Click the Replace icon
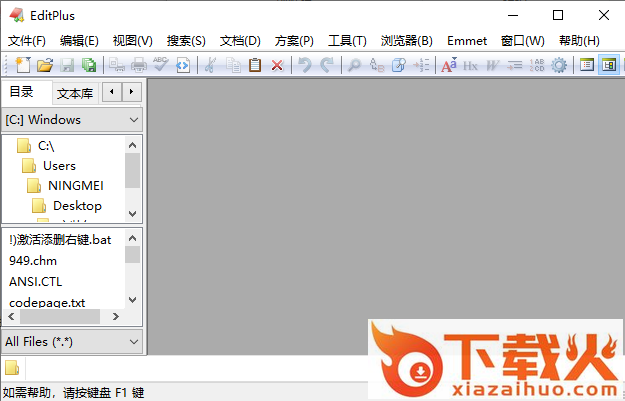The height and width of the screenshot is (401, 625). click(377, 65)
